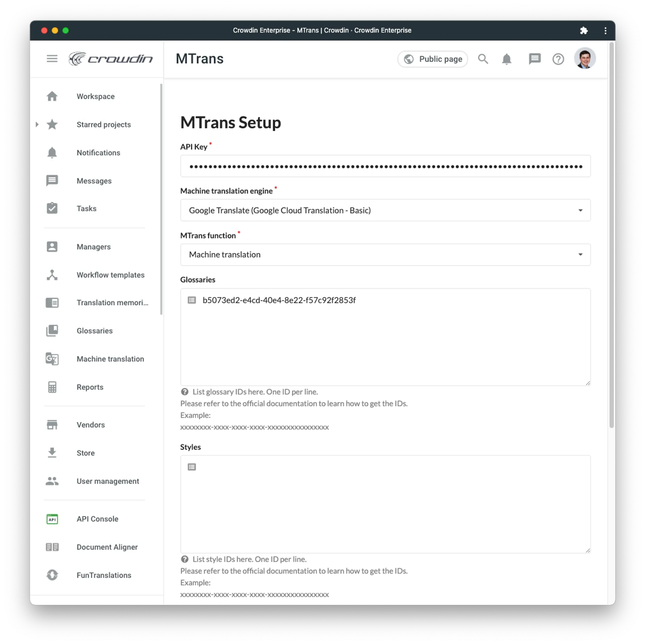Click the Managers person icon

pyautogui.click(x=52, y=247)
